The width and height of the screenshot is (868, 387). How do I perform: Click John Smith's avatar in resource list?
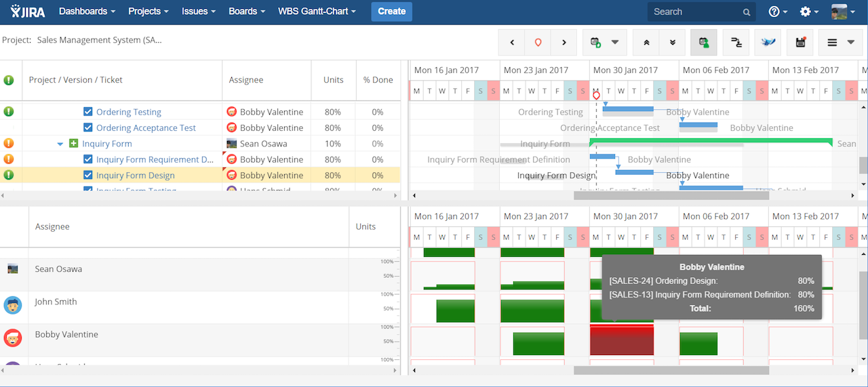point(13,305)
